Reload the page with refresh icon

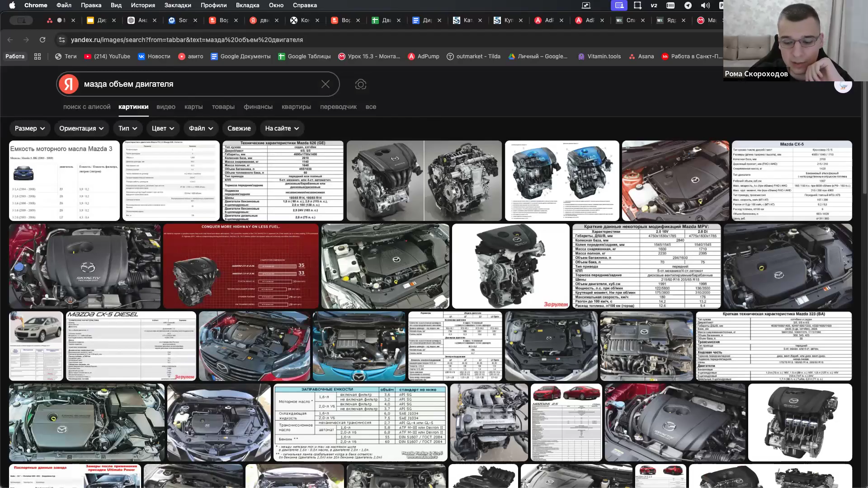[42, 40]
